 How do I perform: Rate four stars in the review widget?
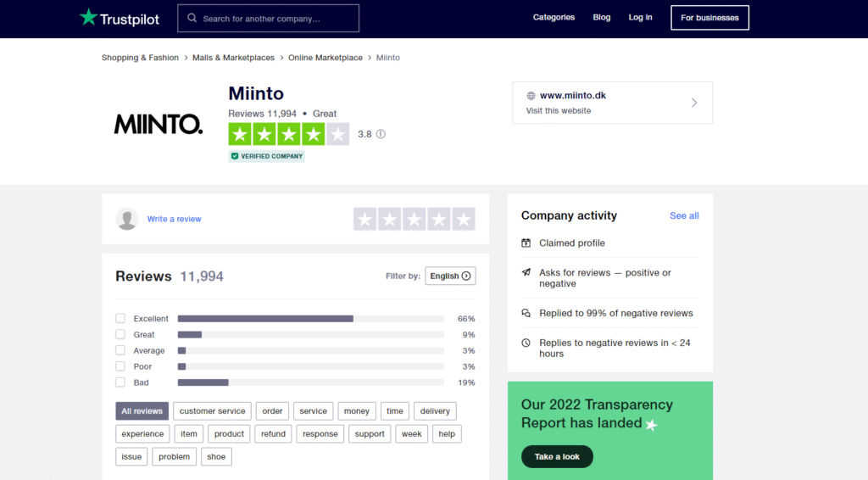pyautogui.click(x=439, y=220)
